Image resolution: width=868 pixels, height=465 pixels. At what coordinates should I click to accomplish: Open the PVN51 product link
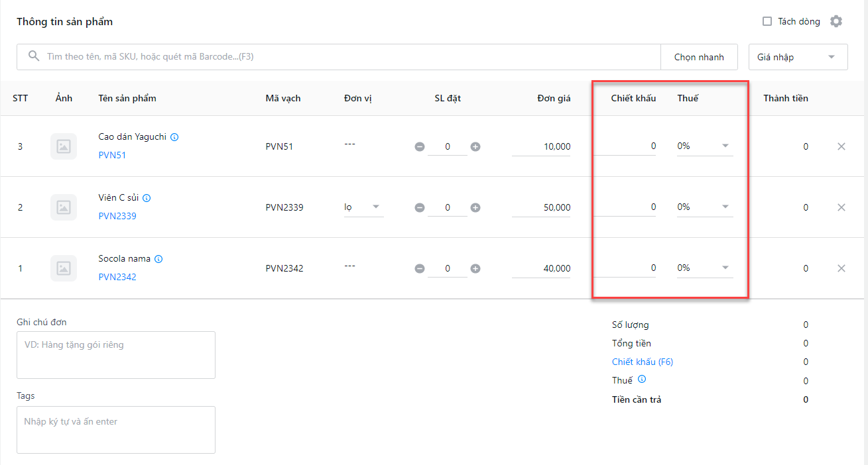coord(112,155)
